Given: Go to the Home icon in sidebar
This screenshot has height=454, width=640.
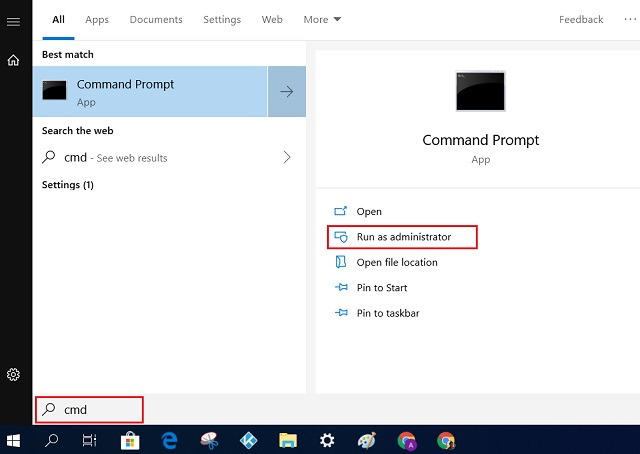Looking at the screenshot, I should coord(13,60).
